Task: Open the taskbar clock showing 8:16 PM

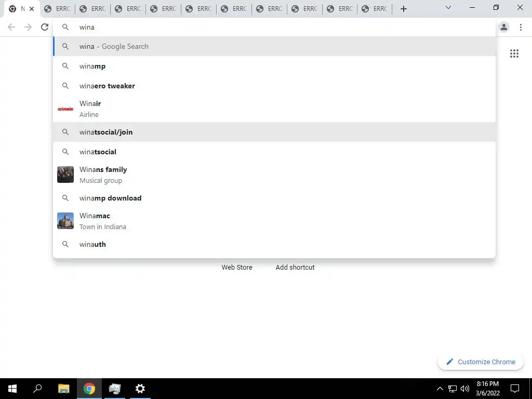Action: pos(487,389)
